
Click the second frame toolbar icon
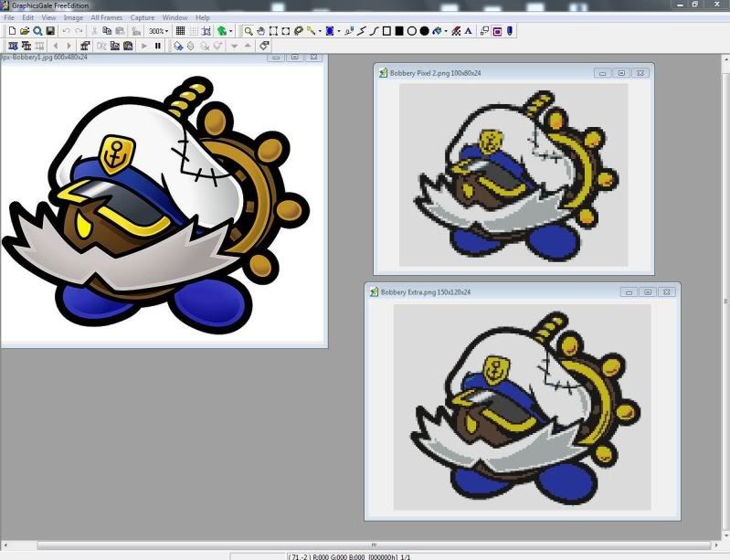[26, 46]
